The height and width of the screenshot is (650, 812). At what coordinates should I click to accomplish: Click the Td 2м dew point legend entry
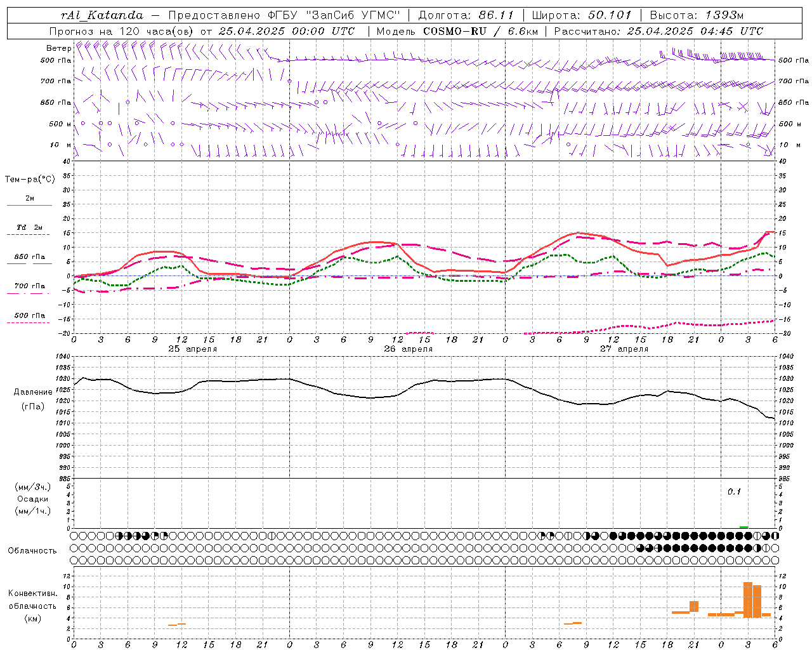tap(29, 230)
